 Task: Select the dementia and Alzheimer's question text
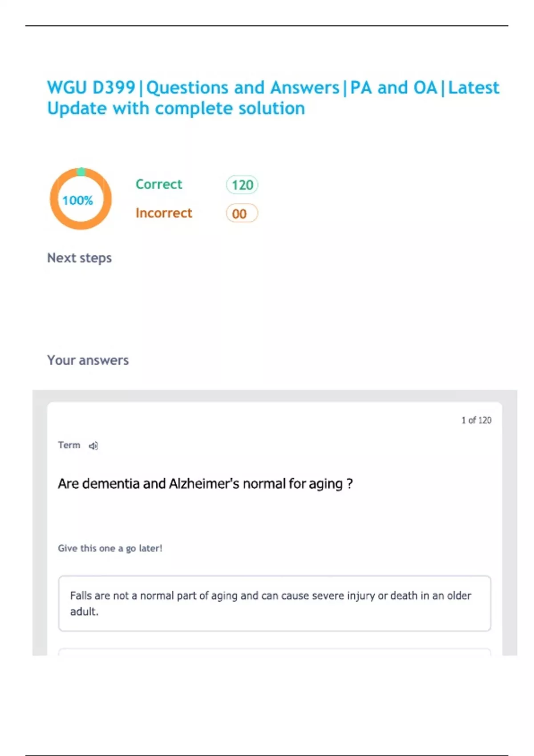click(x=205, y=483)
